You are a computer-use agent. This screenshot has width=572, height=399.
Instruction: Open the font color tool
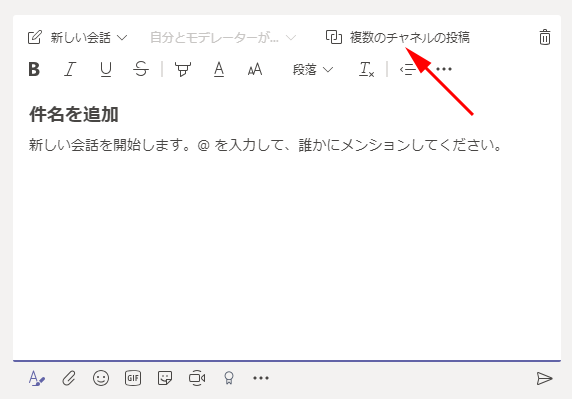click(x=219, y=69)
